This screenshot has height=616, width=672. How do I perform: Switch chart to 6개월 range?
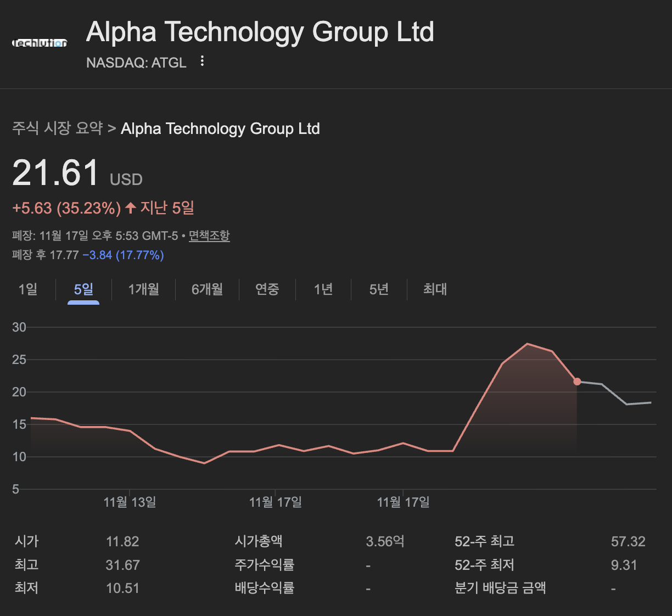click(207, 289)
